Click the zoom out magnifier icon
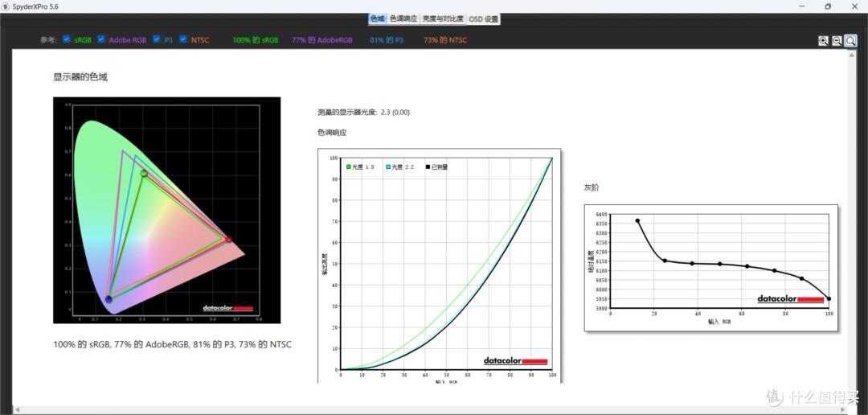 click(837, 40)
